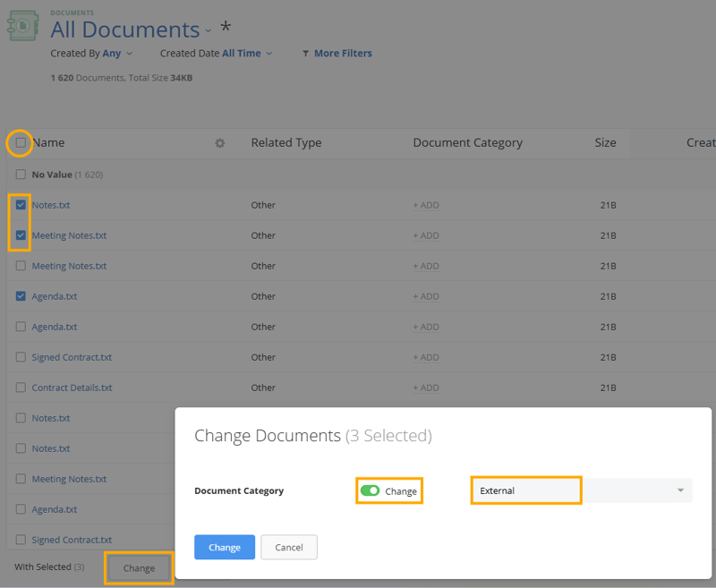Open the checked Agenda.txt document link

coord(55,296)
